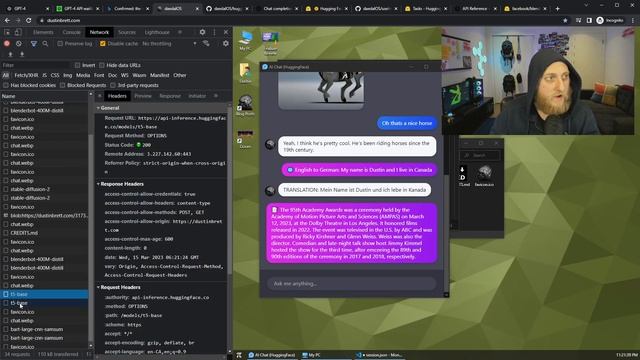The image size is (640, 360).
Task: Filter requests by Img type
Action: click(68, 76)
